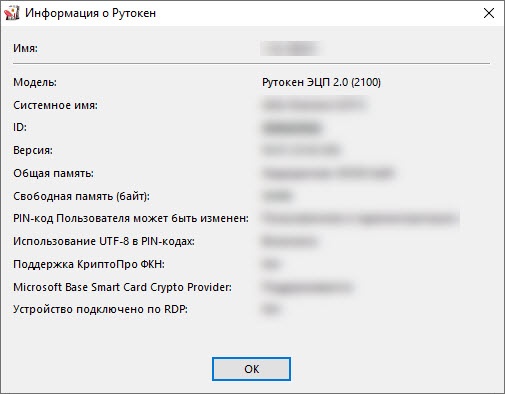Click the 'ID:' label
The height and width of the screenshot is (394, 505).
click(20, 127)
